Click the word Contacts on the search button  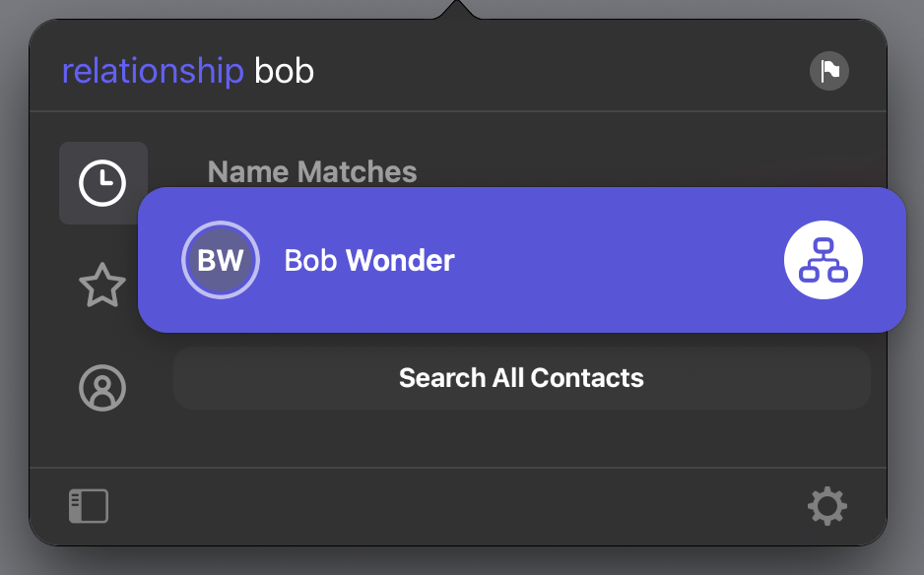(x=587, y=378)
